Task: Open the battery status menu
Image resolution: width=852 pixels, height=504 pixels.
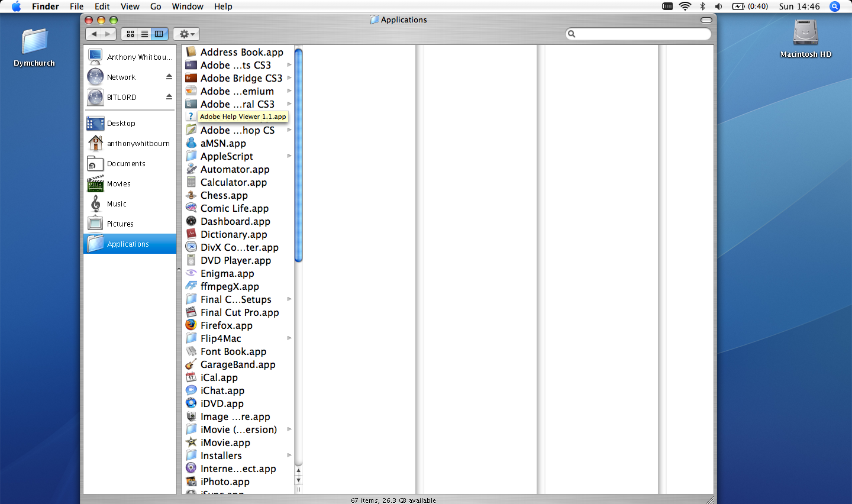Action: (x=750, y=7)
